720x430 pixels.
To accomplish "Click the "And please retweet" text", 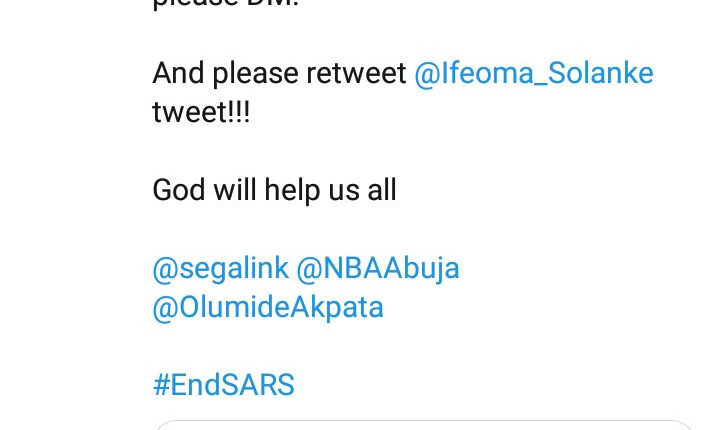I will point(279,74).
